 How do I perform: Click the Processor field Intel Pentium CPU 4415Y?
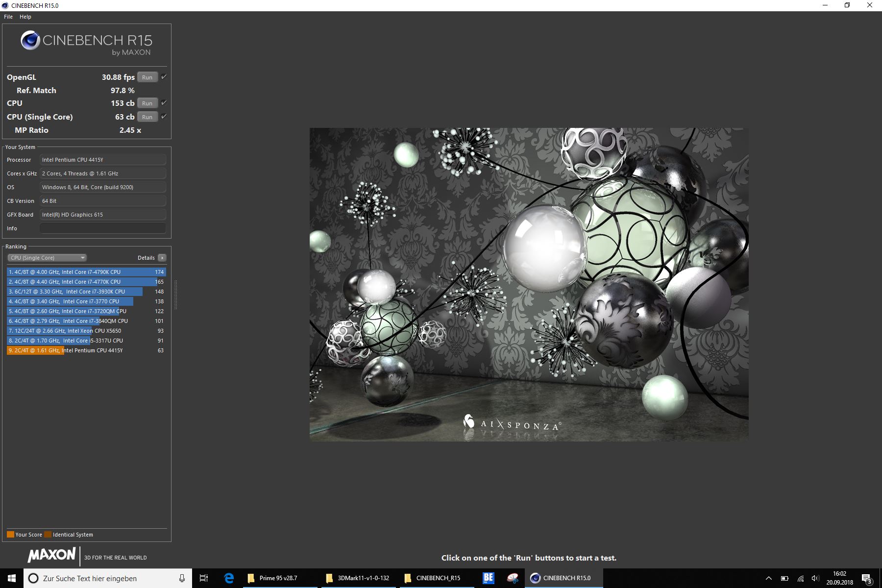click(x=103, y=160)
